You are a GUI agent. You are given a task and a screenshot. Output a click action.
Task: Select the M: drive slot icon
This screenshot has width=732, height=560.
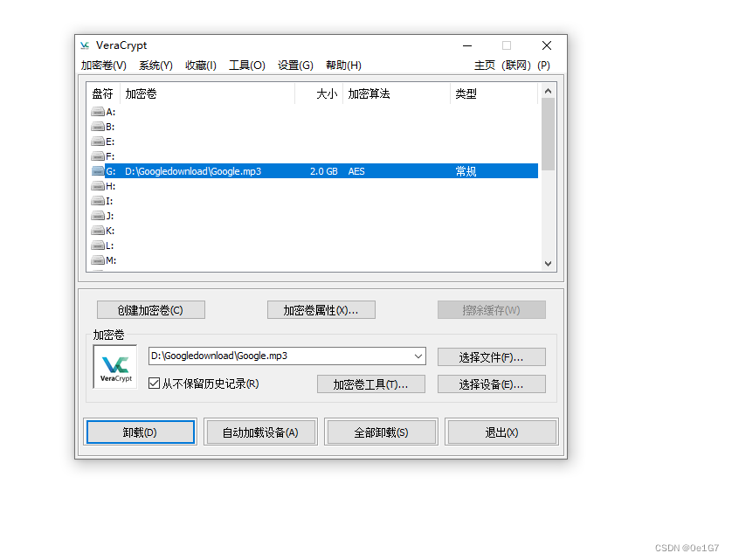click(98, 260)
